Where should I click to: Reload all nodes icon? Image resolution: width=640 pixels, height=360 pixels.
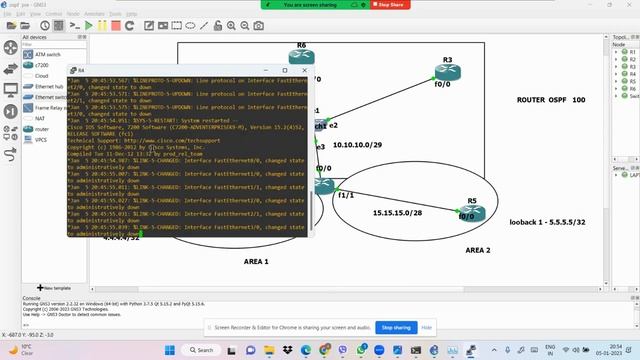130,26
